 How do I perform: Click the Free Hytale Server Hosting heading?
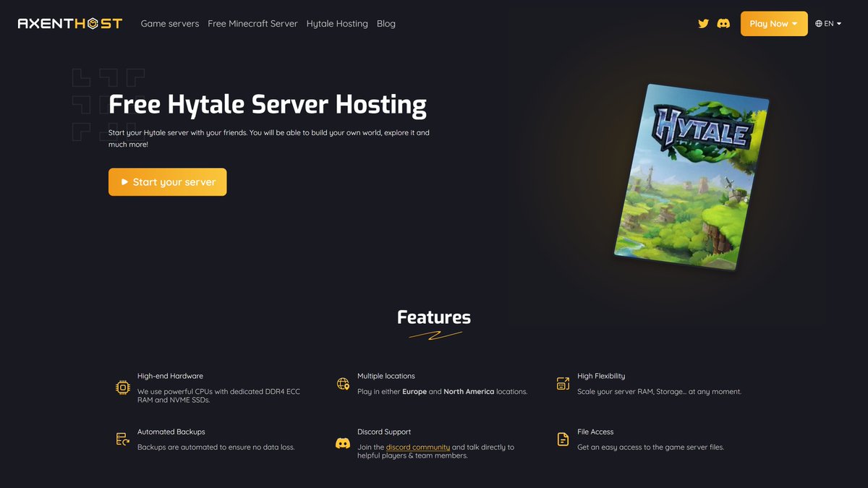(x=268, y=105)
